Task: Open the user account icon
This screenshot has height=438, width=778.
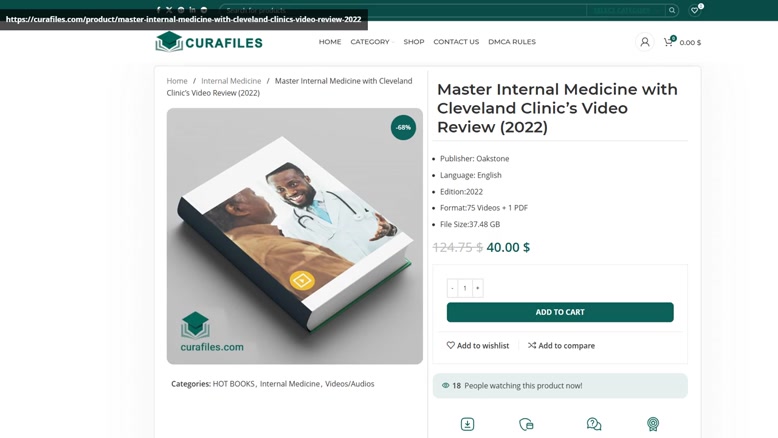Action: [645, 42]
